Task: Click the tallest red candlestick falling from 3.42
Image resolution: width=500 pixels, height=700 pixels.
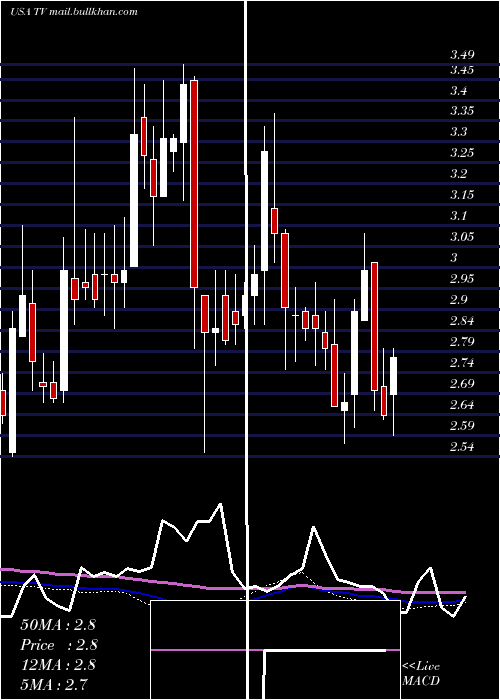Action: pos(194,184)
